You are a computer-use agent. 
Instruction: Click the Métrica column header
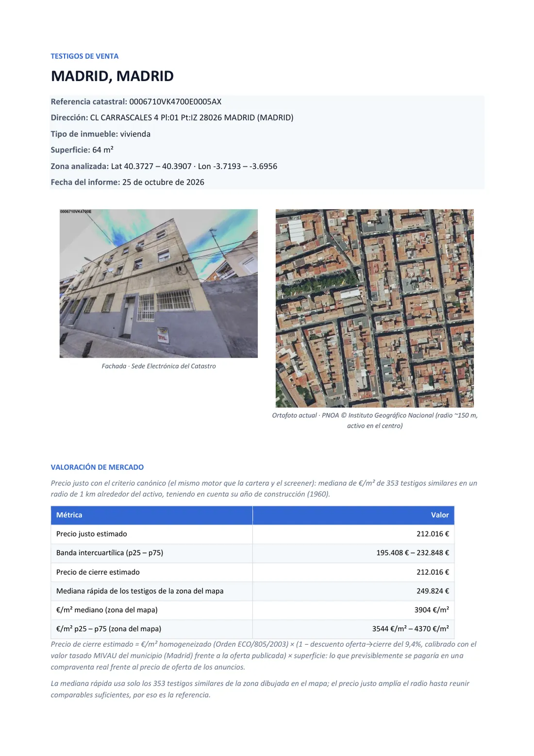pos(151,515)
